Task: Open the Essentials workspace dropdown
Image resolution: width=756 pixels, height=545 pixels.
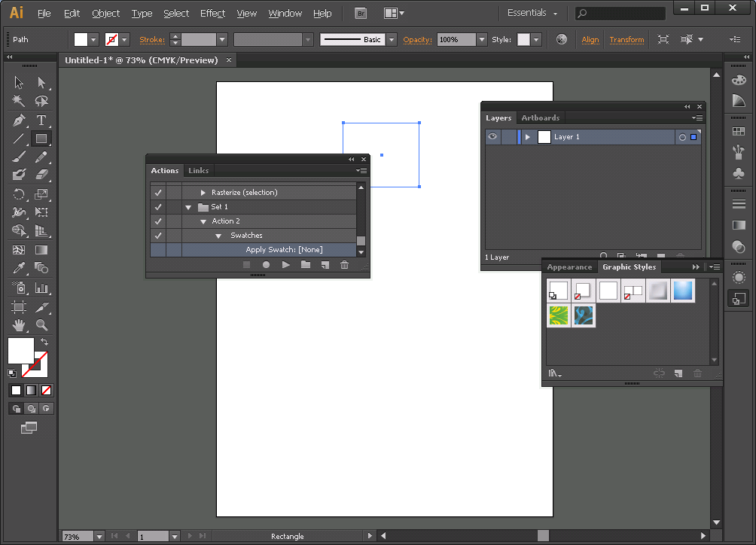Action: (532, 14)
